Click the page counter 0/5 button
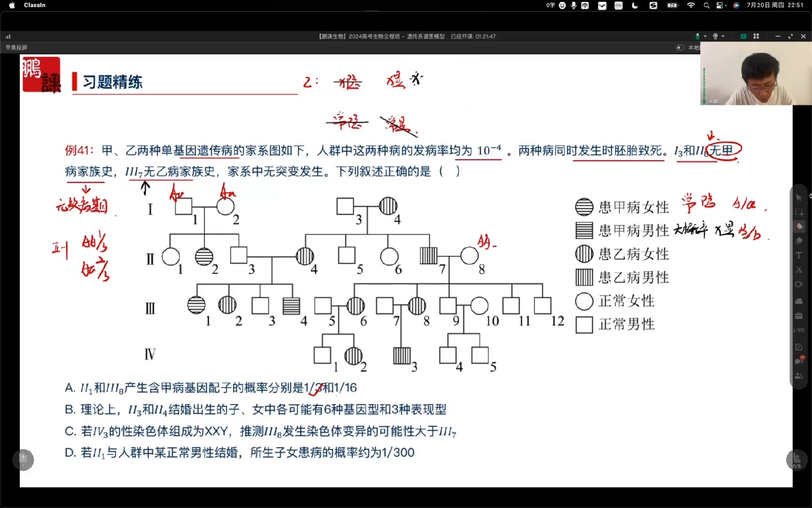The image size is (812, 508). (x=796, y=460)
